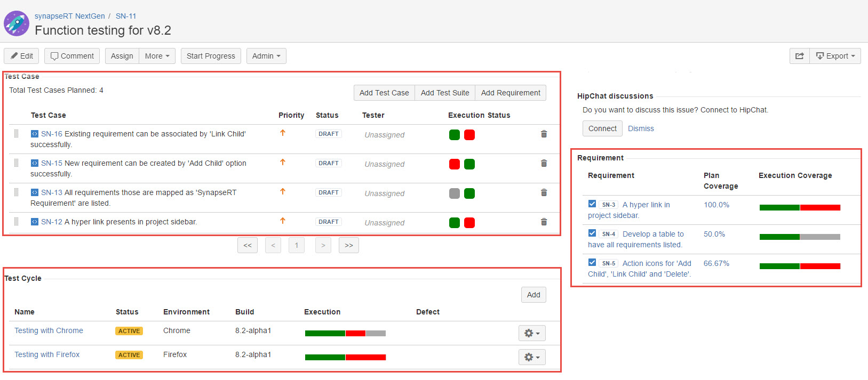Delete test case SN-16 via trash icon
Viewport: 868px width, 380px height.
tap(544, 134)
